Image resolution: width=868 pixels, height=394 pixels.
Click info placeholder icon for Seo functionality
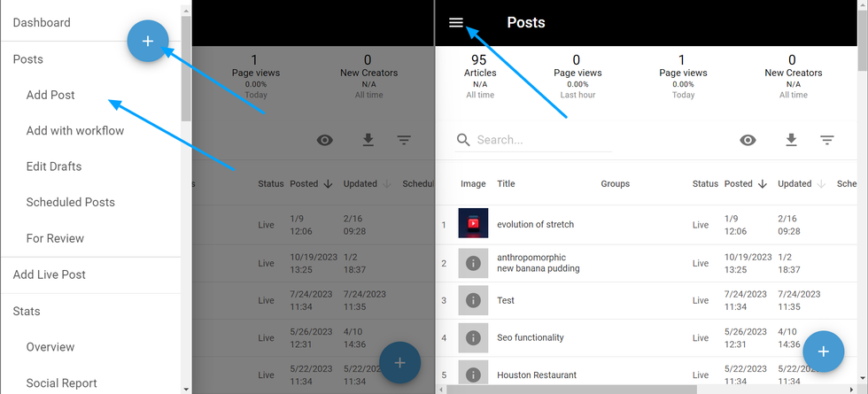tap(473, 337)
